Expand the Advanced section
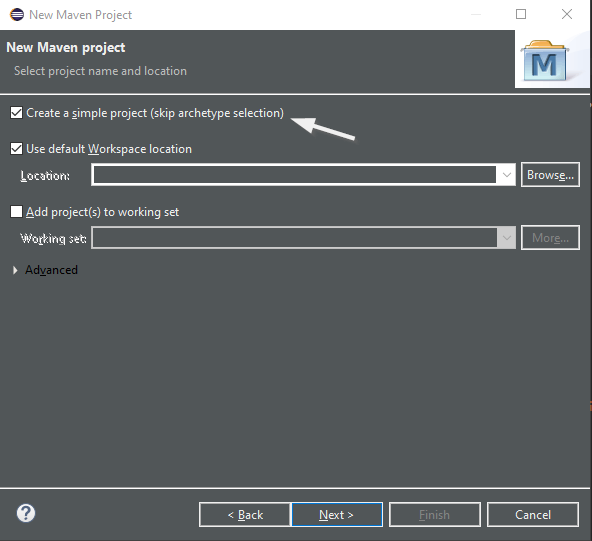 coord(15,270)
